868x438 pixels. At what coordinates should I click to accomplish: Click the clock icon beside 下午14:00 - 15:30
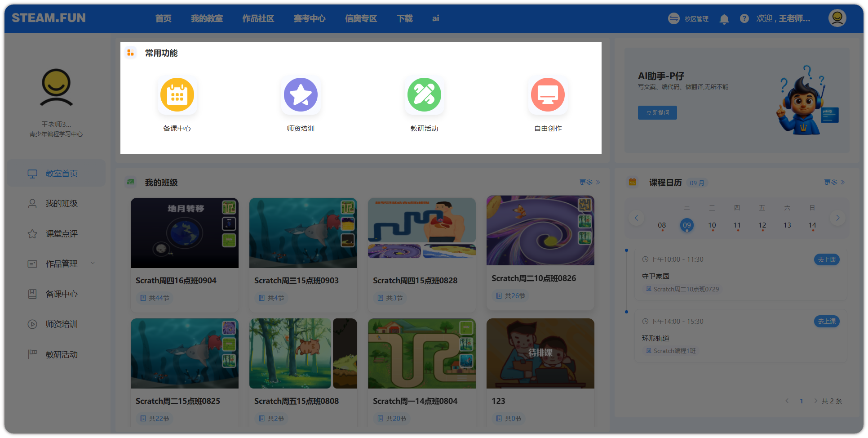click(645, 322)
